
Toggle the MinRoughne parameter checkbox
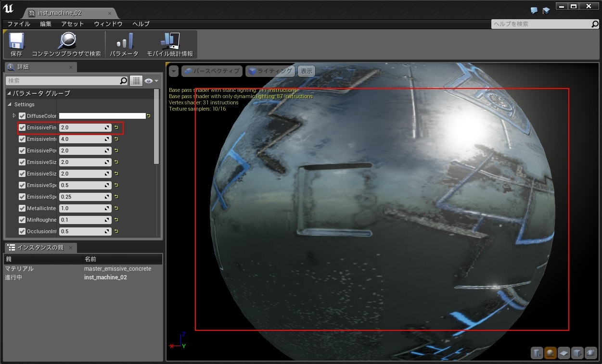pos(22,220)
